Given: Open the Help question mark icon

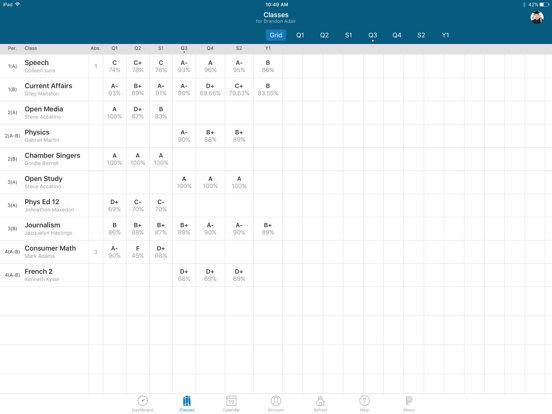Looking at the screenshot, I should click(364, 401).
